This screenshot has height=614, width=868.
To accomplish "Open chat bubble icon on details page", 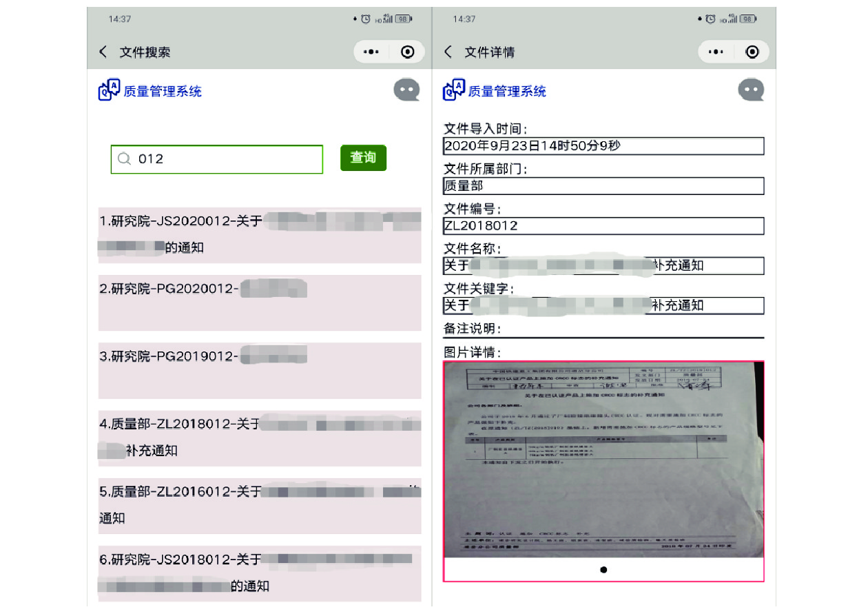I will click(751, 90).
